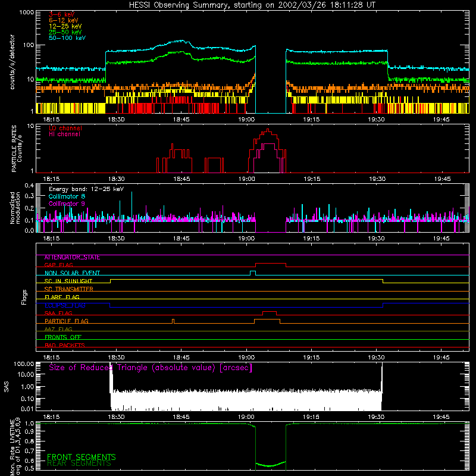Click the LO channel particle peak near 19:05
This screenshot has width=476, height=476.
click(x=267, y=130)
